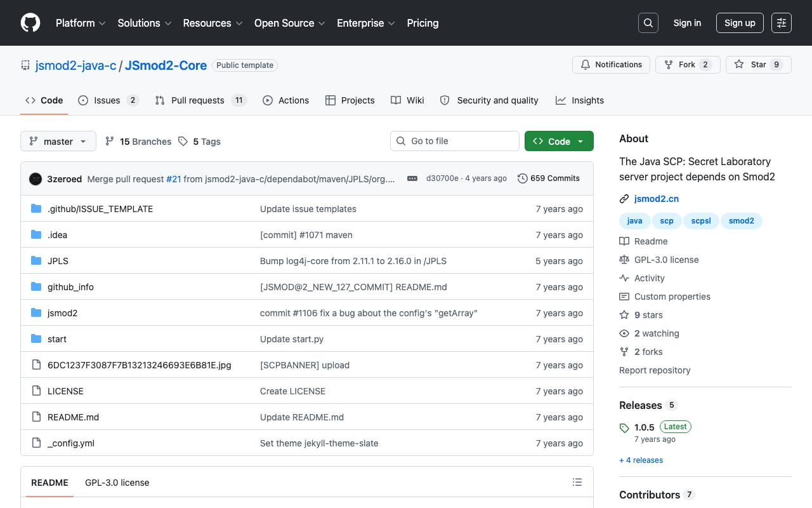The width and height of the screenshot is (812, 508).
Task: Click the JPLS folder icon
Action: coord(36,261)
